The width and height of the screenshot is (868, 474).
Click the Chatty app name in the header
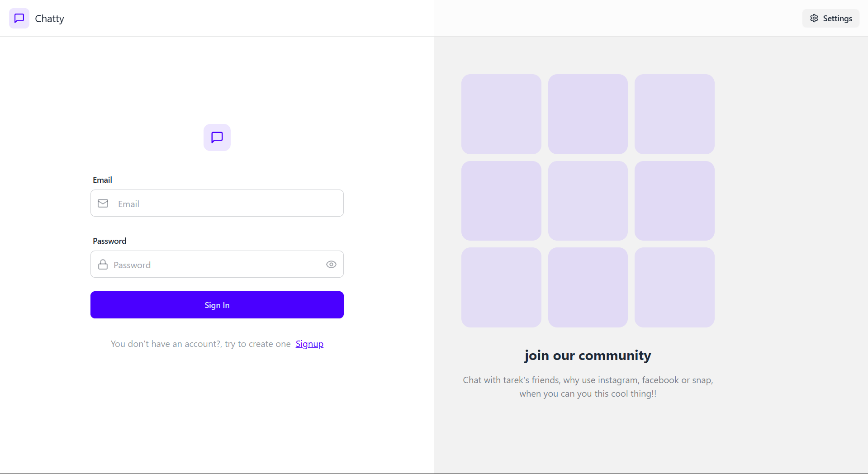tap(49, 18)
